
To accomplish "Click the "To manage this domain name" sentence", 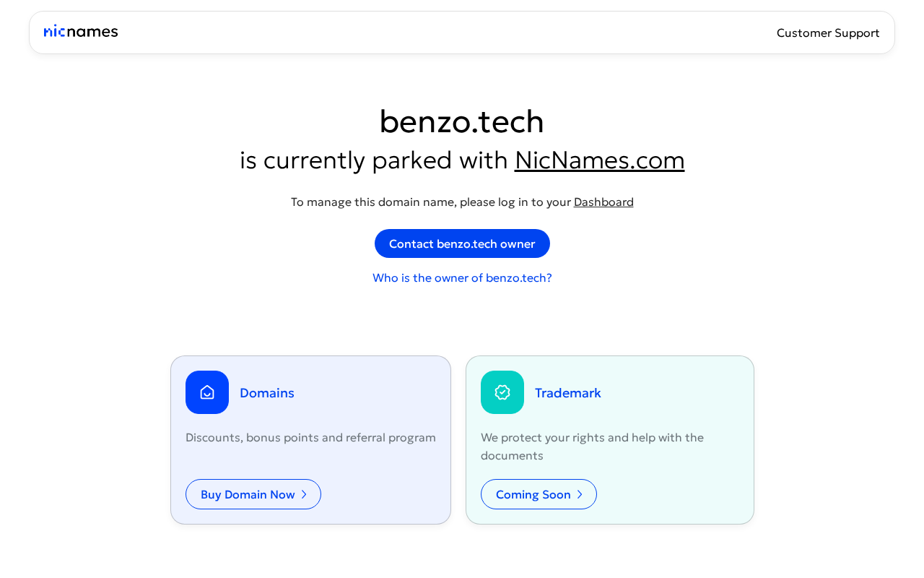I will click(431, 202).
